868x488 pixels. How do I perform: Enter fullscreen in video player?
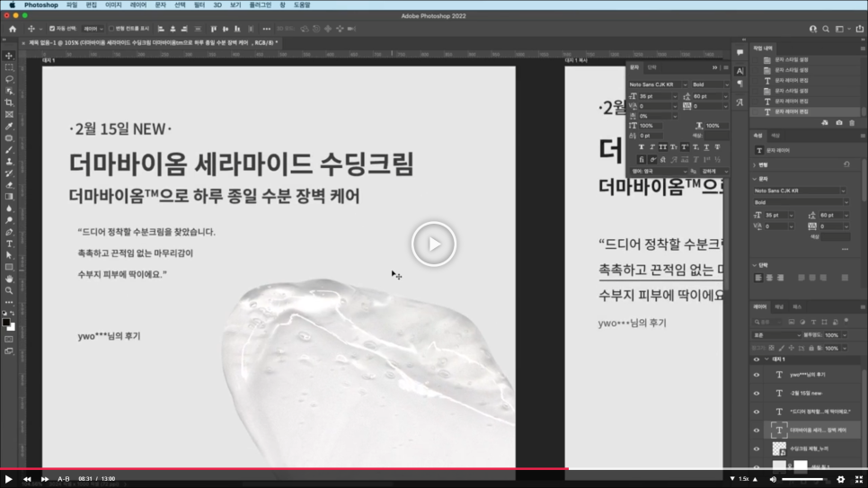click(x=859, y=479)
